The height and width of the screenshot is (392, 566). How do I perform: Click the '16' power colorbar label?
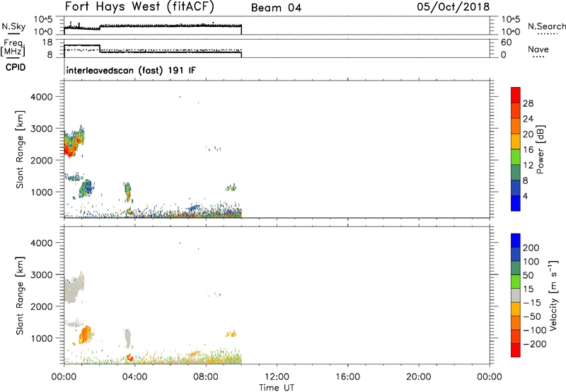[x=528, y=150]
